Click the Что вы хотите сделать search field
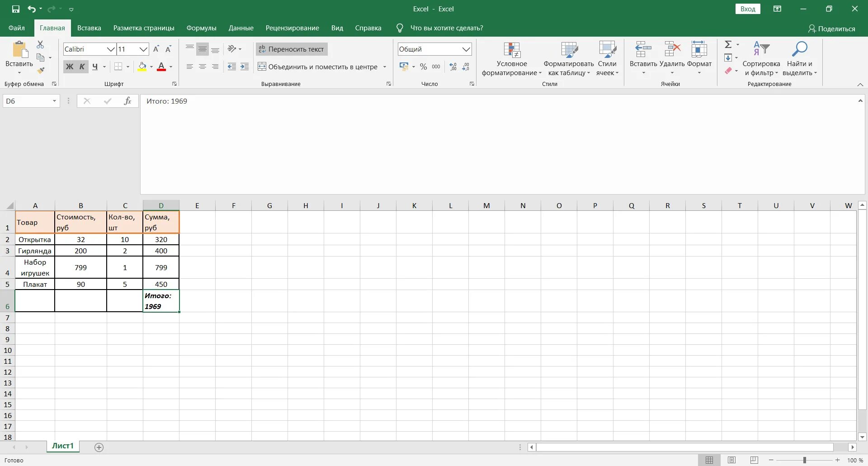This screenshot has width=868, height=466. [446, 28]
